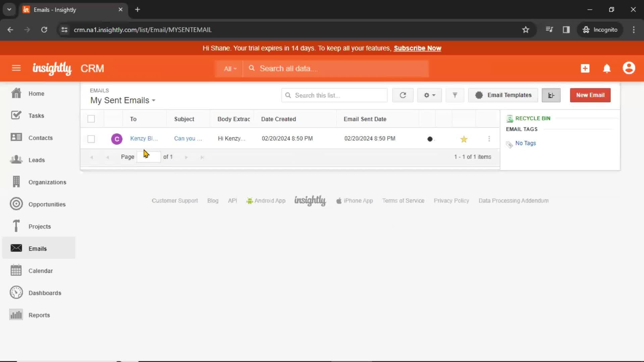Toggle the star/favorite on Kenzy email

tap(464, 138)
